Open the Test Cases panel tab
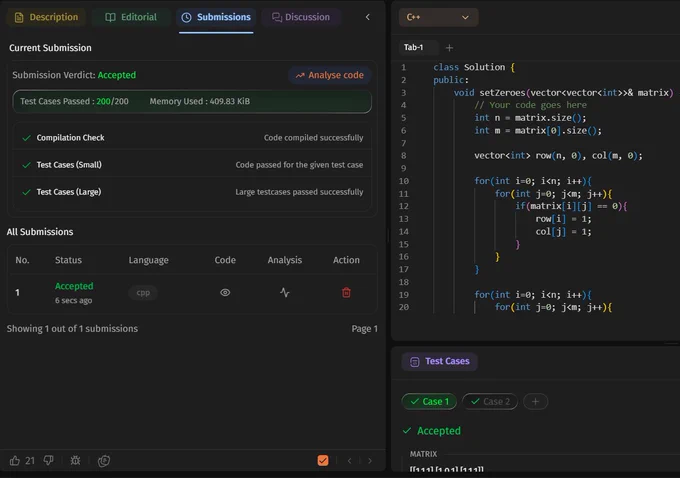Viewport: 680px width, 478px height. point(439,361)
